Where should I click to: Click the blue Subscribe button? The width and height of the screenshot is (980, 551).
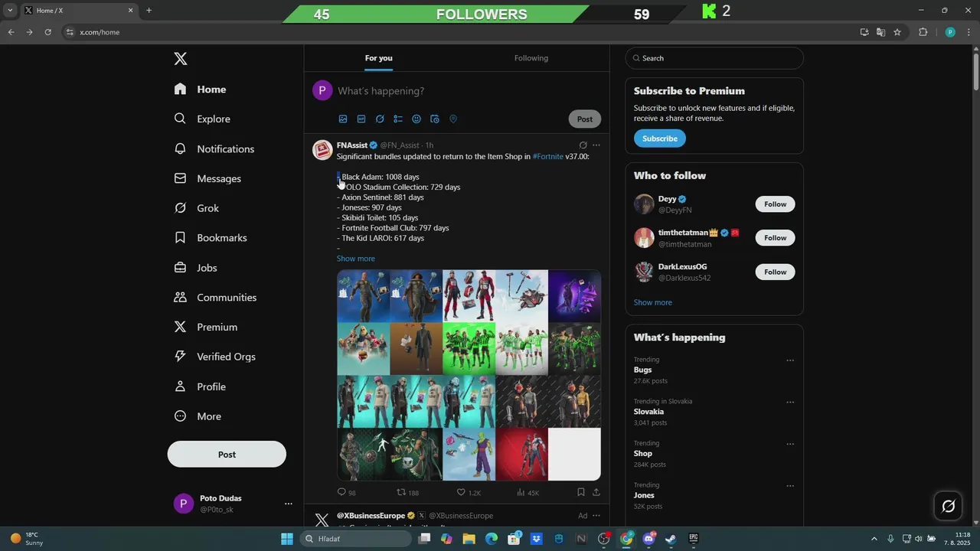[x=660, y=139]
